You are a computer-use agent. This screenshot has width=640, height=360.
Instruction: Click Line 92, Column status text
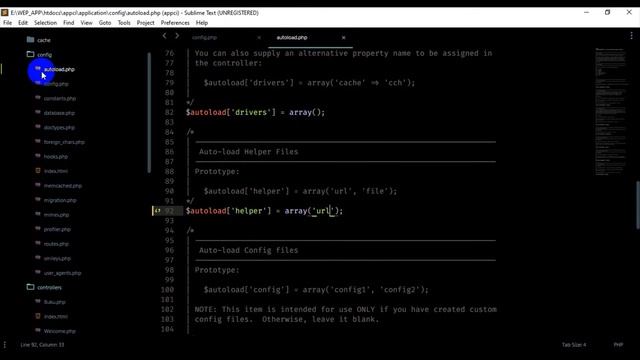click(42, 345)
